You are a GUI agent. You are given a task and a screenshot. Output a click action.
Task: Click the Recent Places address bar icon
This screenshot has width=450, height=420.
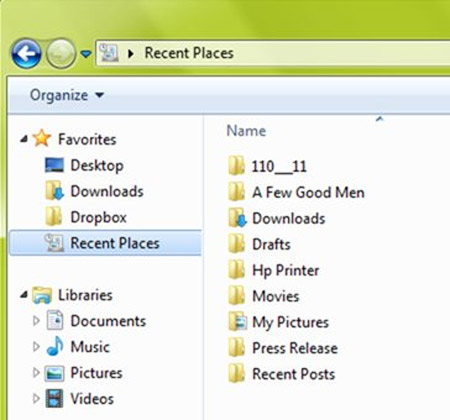point(109,53)
